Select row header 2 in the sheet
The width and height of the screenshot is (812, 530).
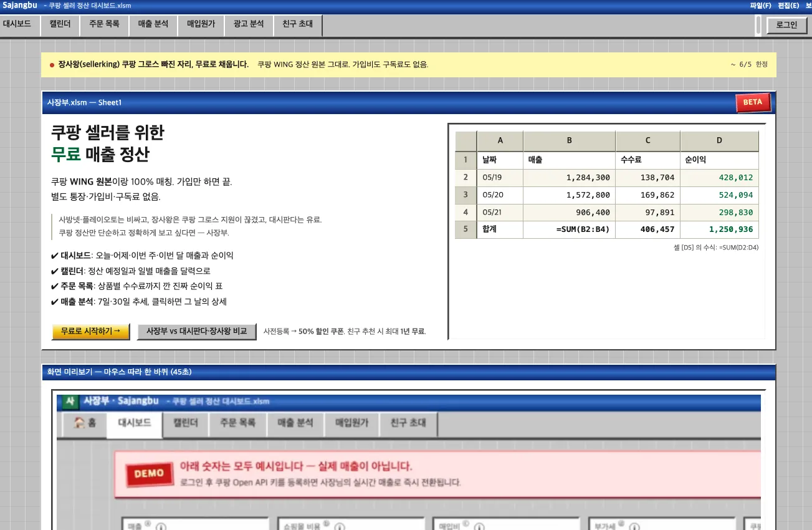[466, 177]
